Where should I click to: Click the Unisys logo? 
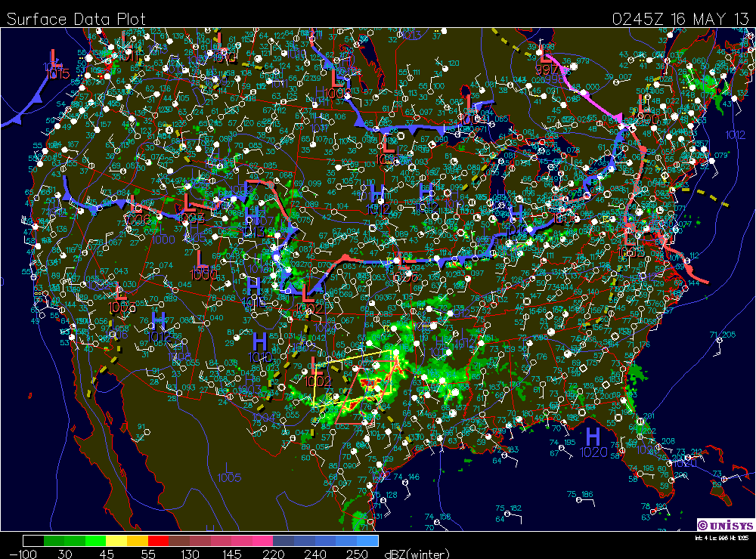724,524
